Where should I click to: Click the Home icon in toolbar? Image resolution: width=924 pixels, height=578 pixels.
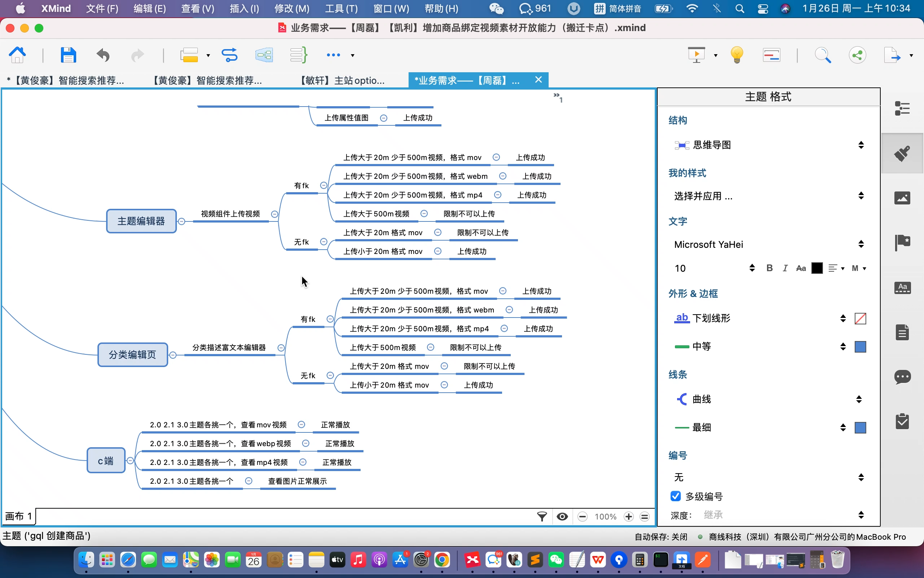point(17,55)
